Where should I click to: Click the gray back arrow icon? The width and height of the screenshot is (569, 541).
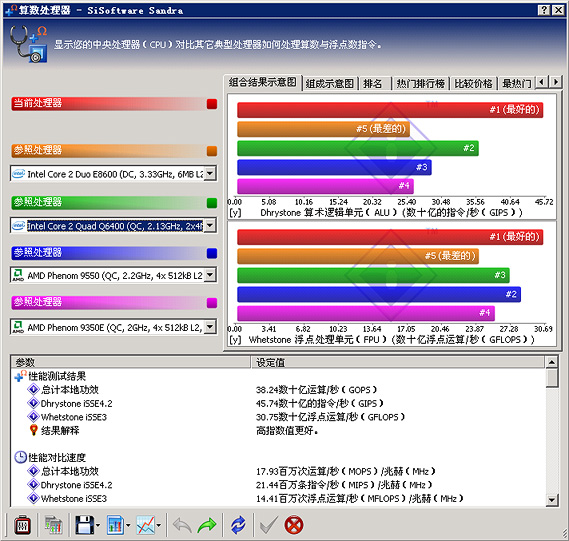(182, 525)
